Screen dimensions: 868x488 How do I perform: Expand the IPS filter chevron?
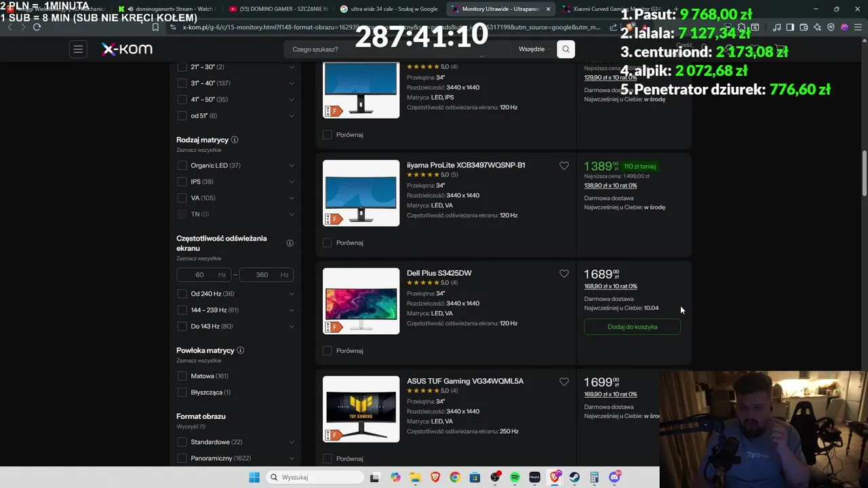[x=292, y=182]
